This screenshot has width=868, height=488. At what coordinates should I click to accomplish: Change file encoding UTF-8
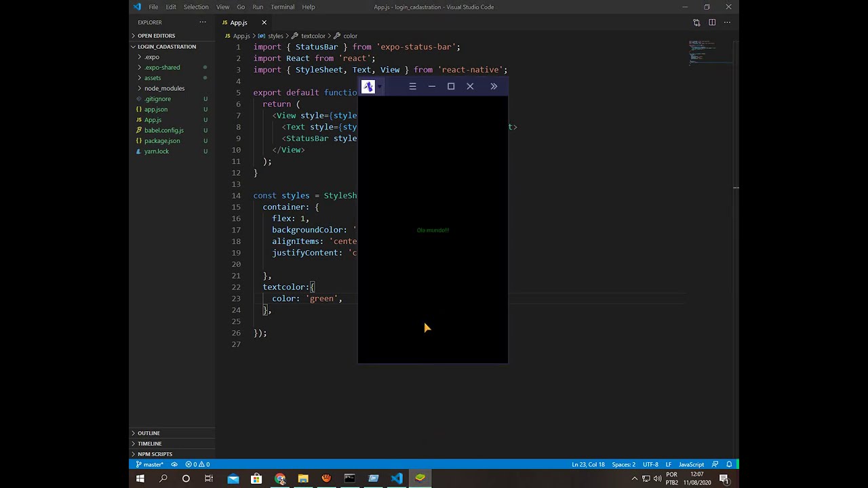(x=650, y=464)
